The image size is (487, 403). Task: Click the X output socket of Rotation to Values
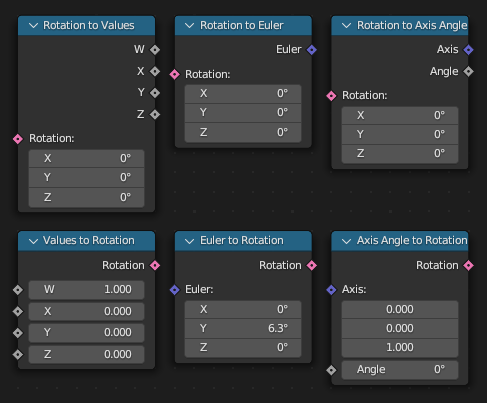pyautogui.click(x=155, y=71)
